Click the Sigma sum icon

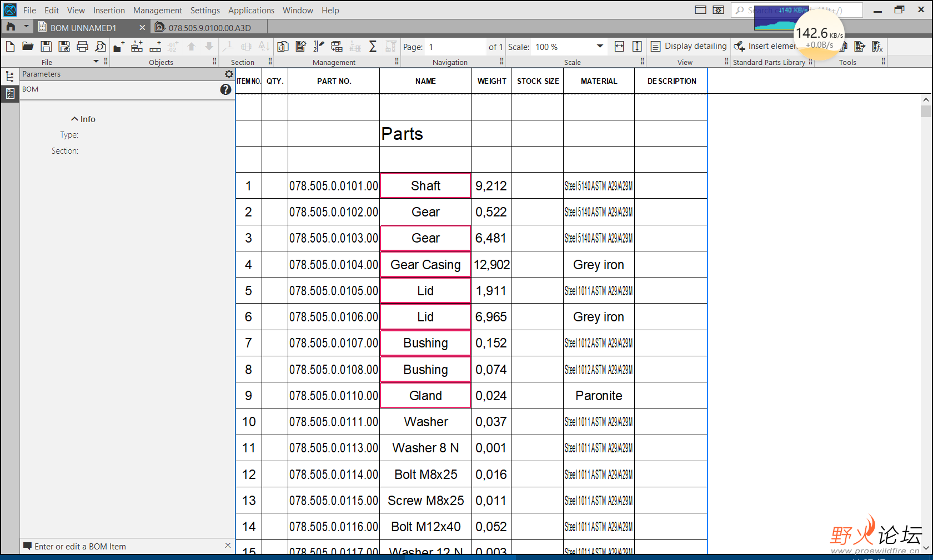point(373,47)
